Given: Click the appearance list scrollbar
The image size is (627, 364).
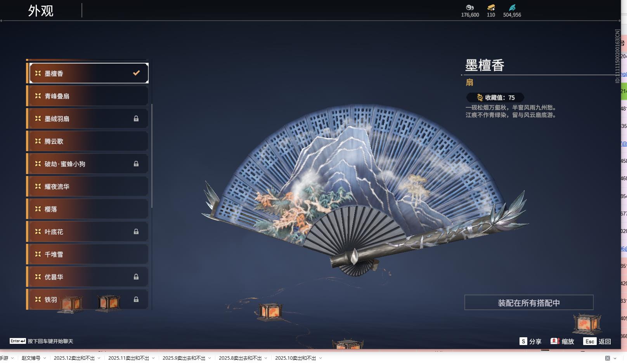Looking at the screenshot, I should click(x=152, y=155).
